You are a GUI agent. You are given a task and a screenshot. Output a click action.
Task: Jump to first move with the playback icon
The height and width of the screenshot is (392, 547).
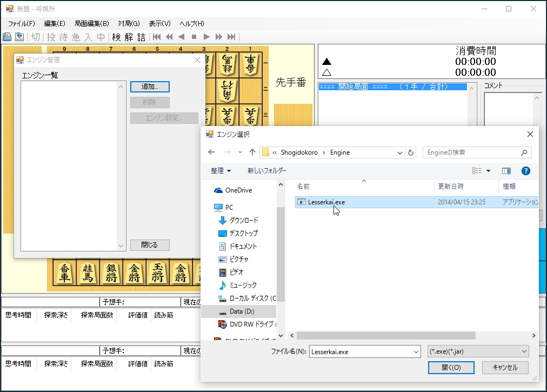coord(157,36)
